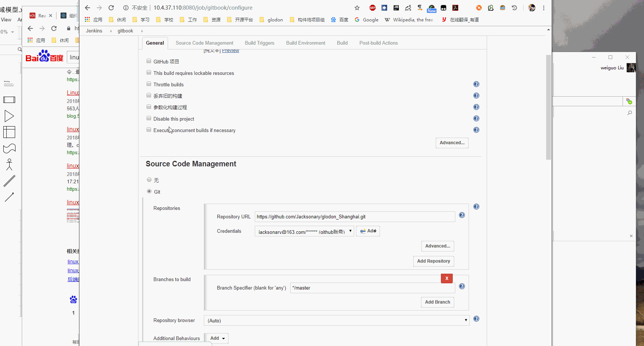Open help for Branch Specifier
Screen dimensions: 644x346
[x=462, y=286]
